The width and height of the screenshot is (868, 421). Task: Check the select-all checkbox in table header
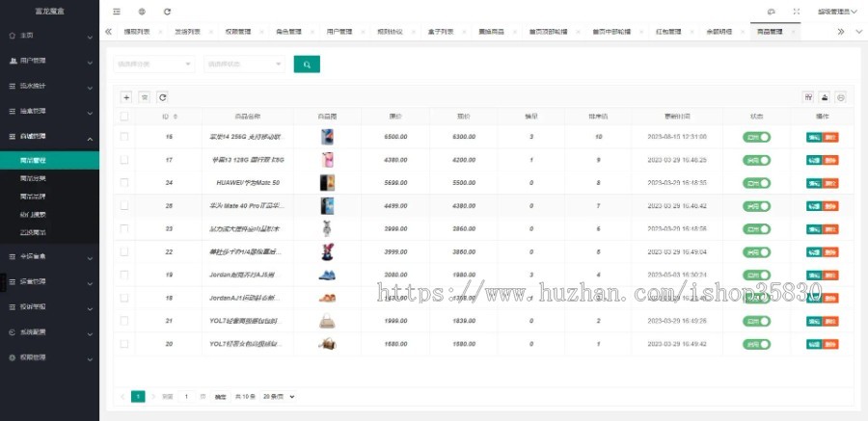click(x=124, y=117)
